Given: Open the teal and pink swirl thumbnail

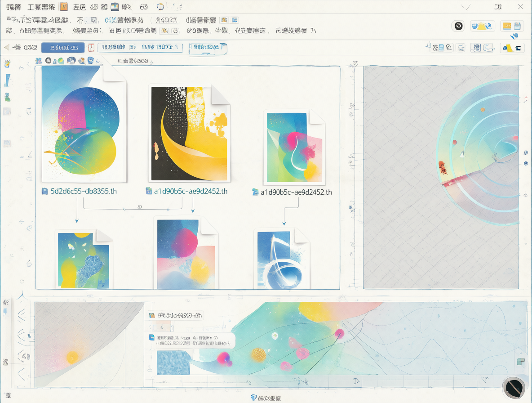Looking at the screenshot, I should (x=294, y=147).
